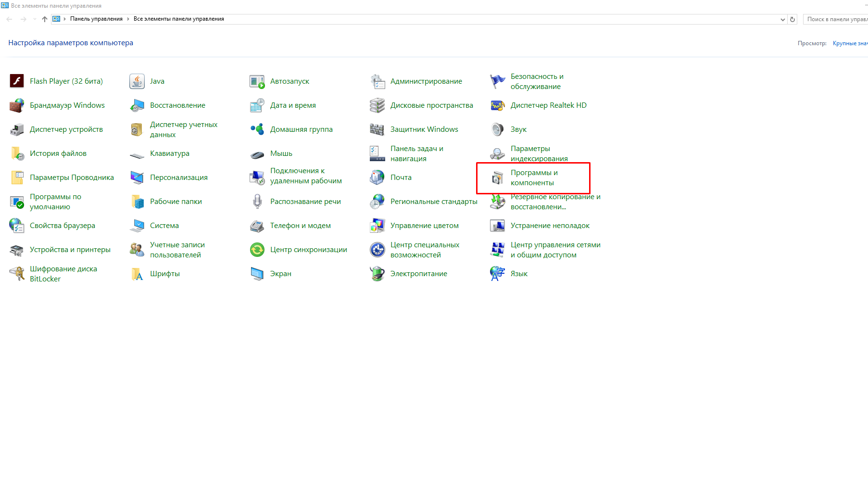Click the address bar control panel icon
868x483 pixels.
tap(56, 19)
